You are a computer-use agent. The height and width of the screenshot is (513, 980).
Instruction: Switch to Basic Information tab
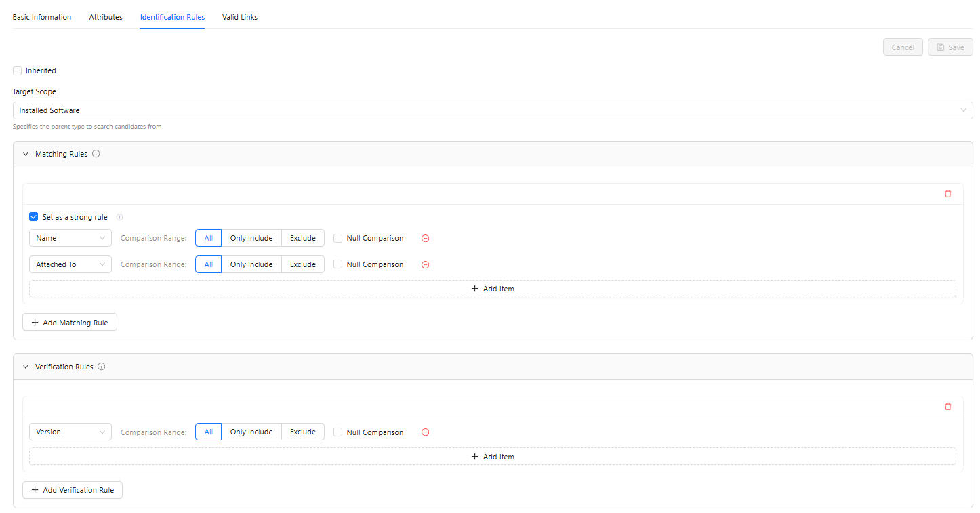[x=42, y=17]
